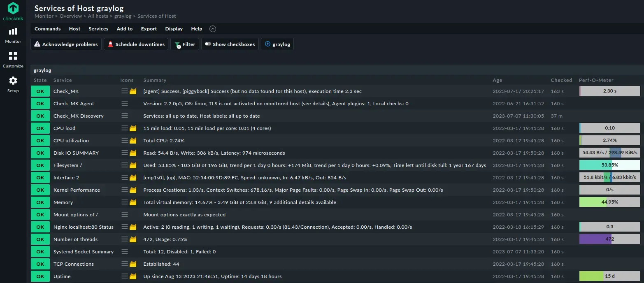644x283 pixels.
Task: Open the Customize sidebar menu
Action: click(13, 60)
